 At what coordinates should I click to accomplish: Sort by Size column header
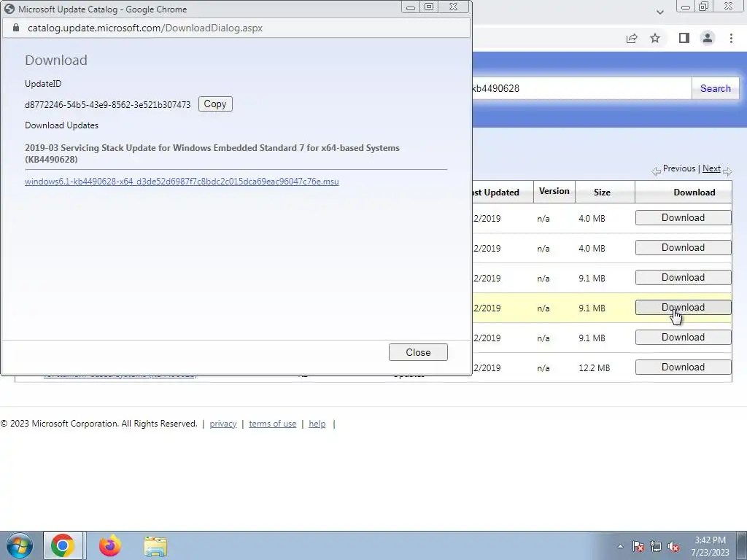tap(602, 192)
